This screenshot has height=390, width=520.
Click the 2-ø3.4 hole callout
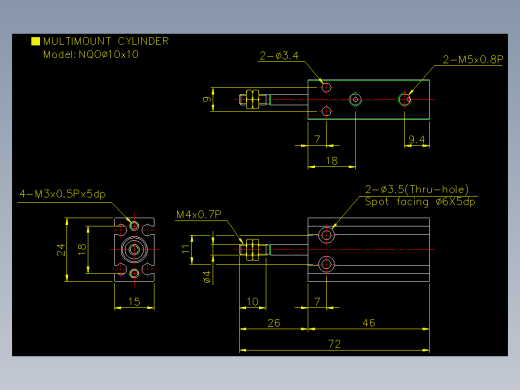(x=279, y=56)
